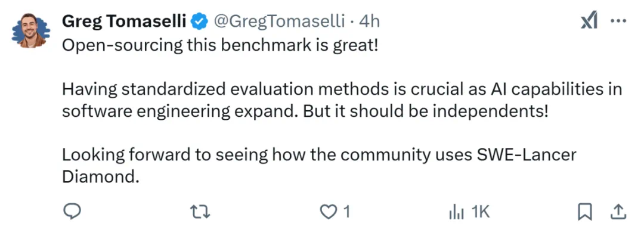Viewport: 644px width, 233px height.
Task: Open the reply speech bubble icon
Action: point(72,212)
